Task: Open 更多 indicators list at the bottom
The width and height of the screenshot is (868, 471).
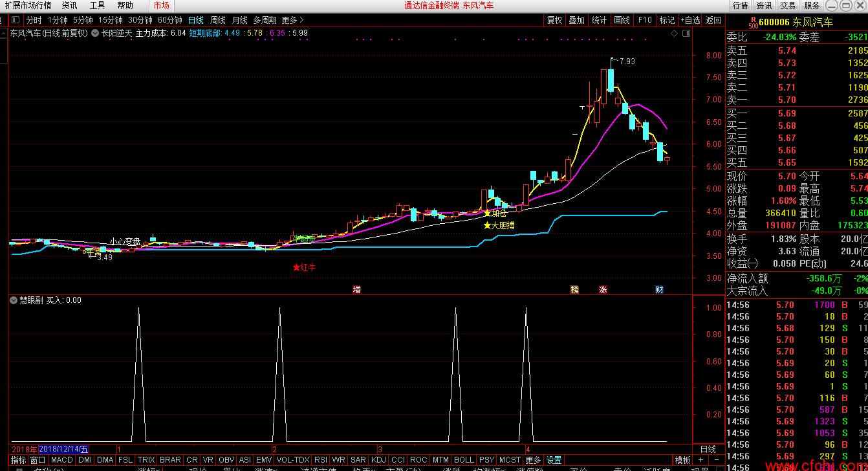Action: [533, 460]
